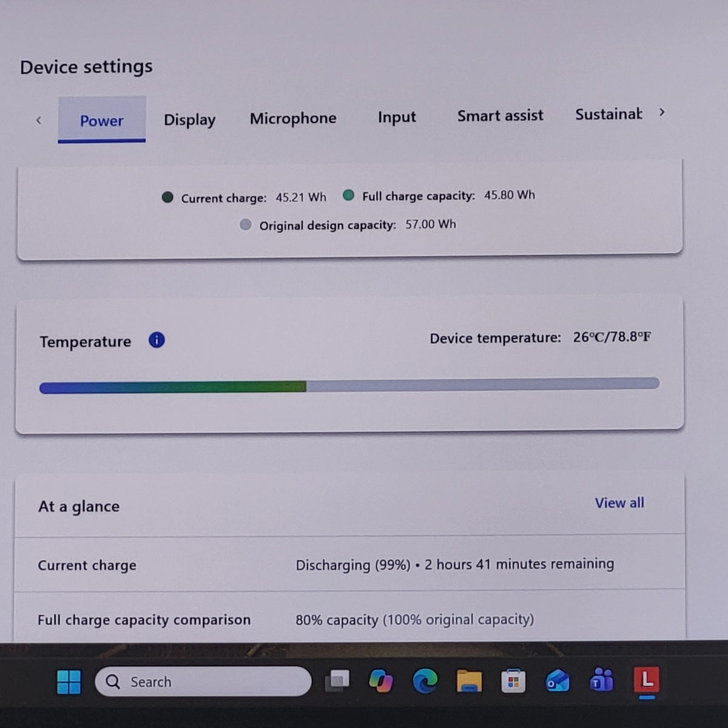Open Task View from the taskbar
This screenshot has width=728, height=728.
point(337,681)
